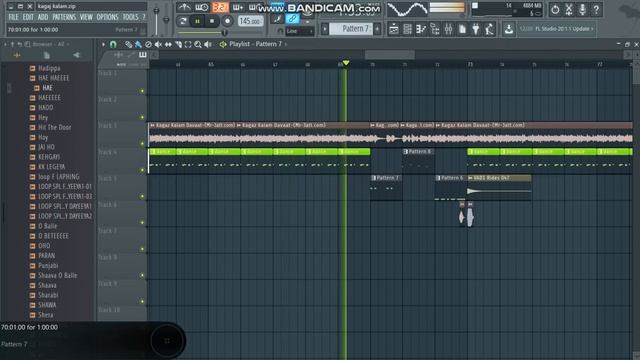Open the VIEW menu
The width and height of the screenshot is (640, 360).
86,17
